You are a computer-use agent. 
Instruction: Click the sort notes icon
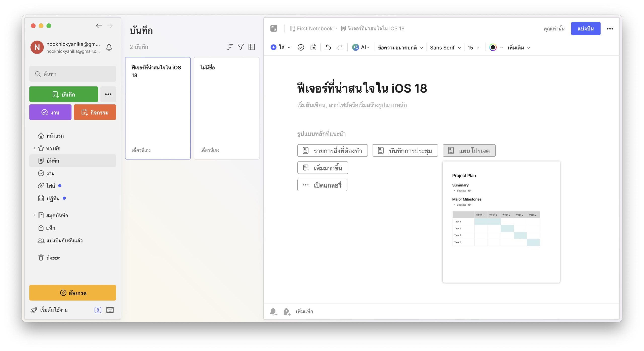pos(229,47)
